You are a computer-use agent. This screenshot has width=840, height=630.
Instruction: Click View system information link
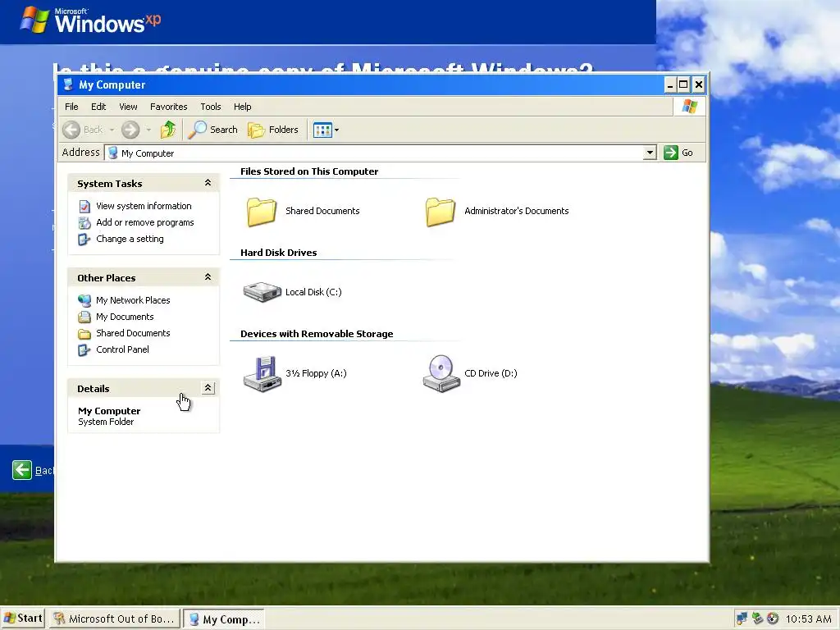[x=144, y=206]
